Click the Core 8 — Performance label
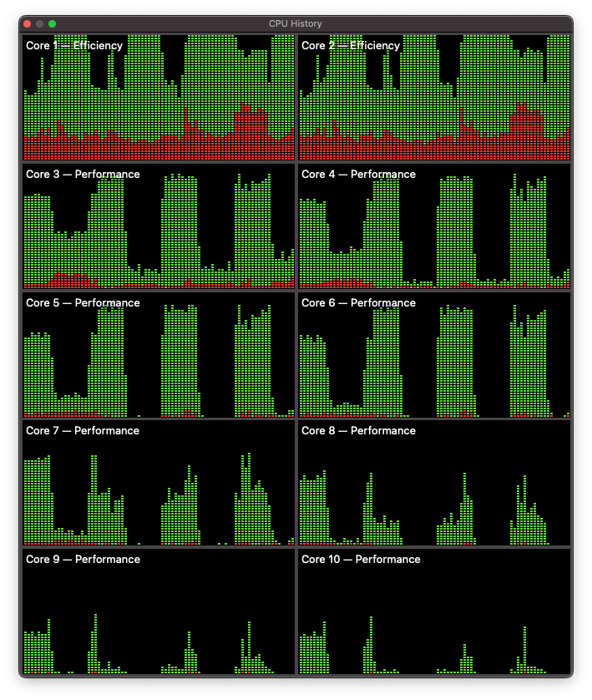The height and width of the screenshot is (700, 592). [x=358, y=430]
